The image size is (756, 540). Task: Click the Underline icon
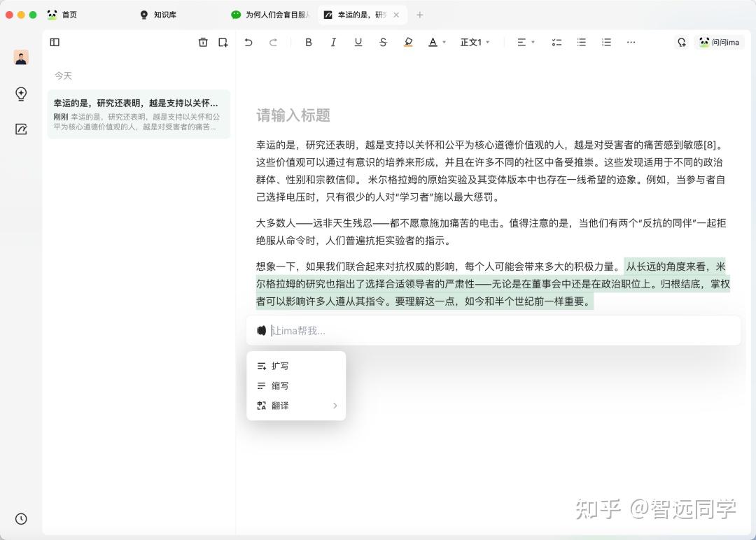358,42
